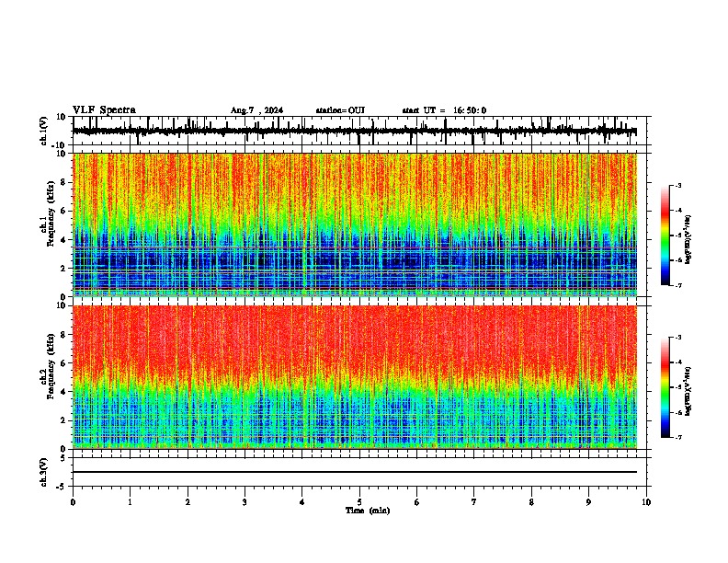Click the '-7' value on ch.2 color scale

click(x=677, y=438)
